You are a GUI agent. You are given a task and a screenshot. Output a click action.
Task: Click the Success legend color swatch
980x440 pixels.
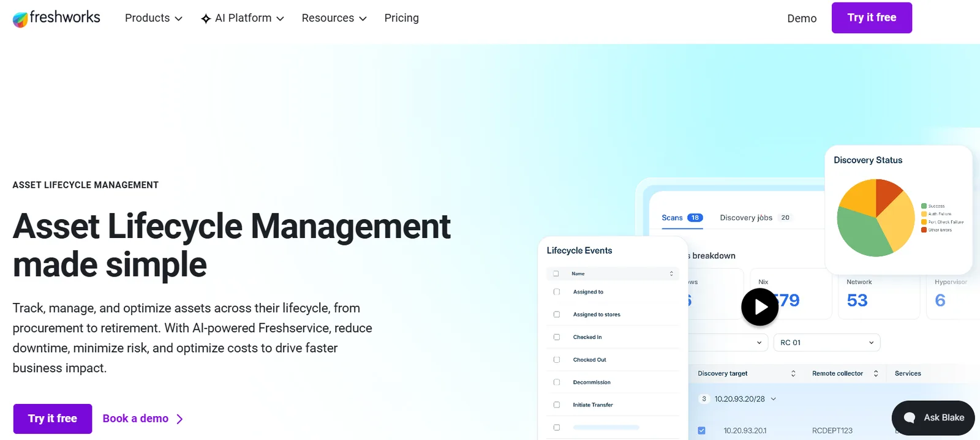pos(924,206)
